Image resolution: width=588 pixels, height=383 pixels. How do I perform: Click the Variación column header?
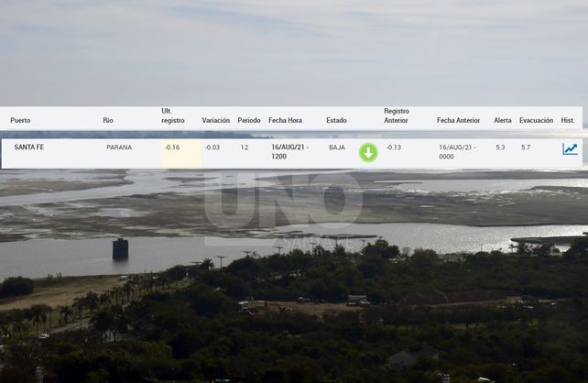click(x=216, y=120)
